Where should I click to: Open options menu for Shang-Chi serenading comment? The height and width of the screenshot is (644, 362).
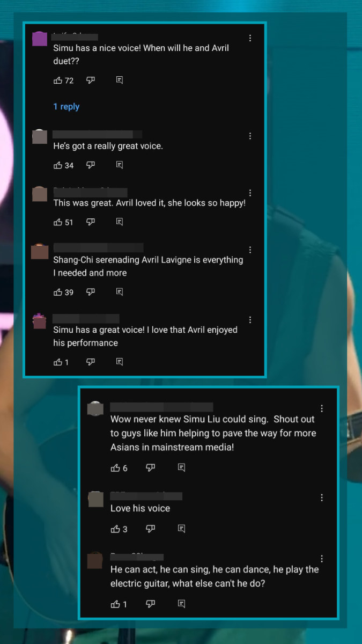point(250,250)
